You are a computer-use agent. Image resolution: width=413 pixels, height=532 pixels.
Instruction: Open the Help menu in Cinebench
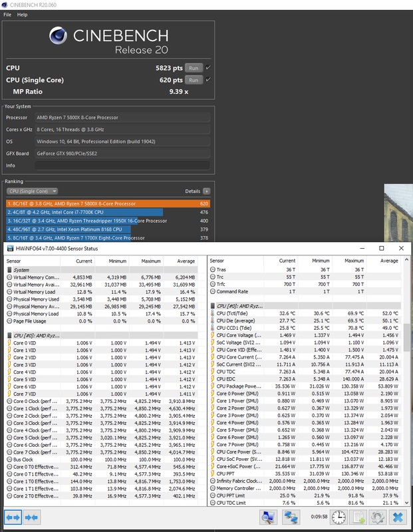23,15
